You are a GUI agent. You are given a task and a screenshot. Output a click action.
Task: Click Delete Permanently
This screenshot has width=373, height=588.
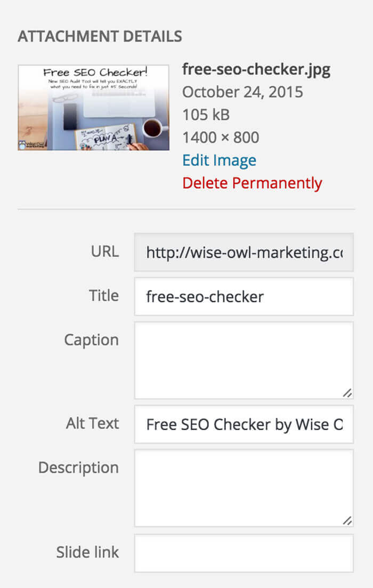click(x=252, y=183)
